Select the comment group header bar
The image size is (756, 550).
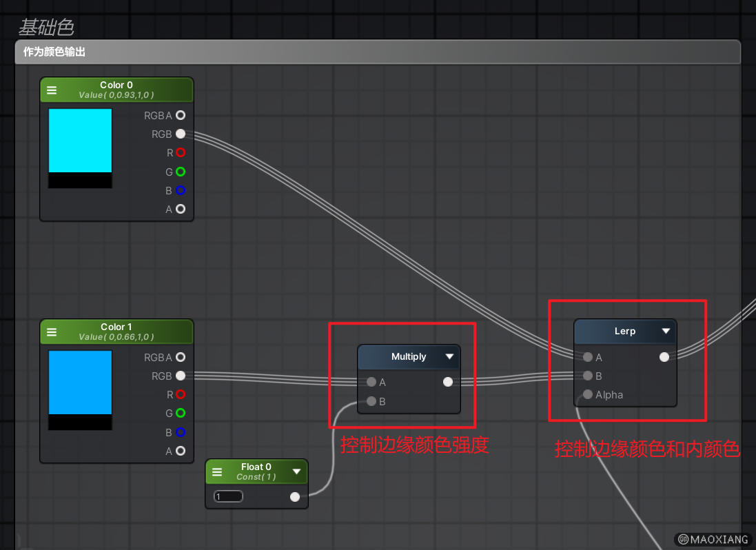tap(378, 52)
